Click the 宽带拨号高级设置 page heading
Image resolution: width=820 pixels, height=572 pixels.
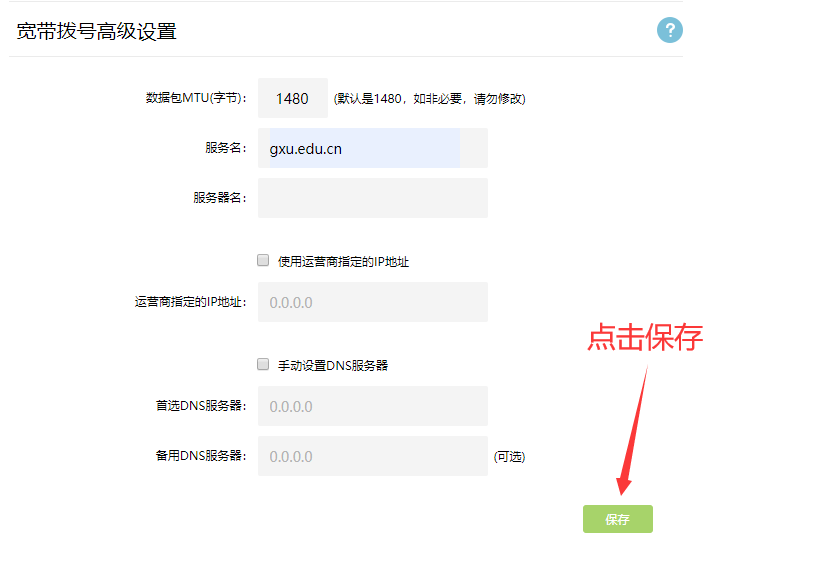(96, 31)
